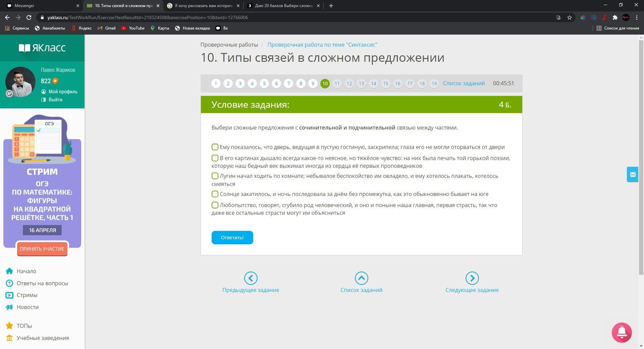Click the "ПРИНЯТЬ УЧАСТИЕ" button

pos(42,249)
